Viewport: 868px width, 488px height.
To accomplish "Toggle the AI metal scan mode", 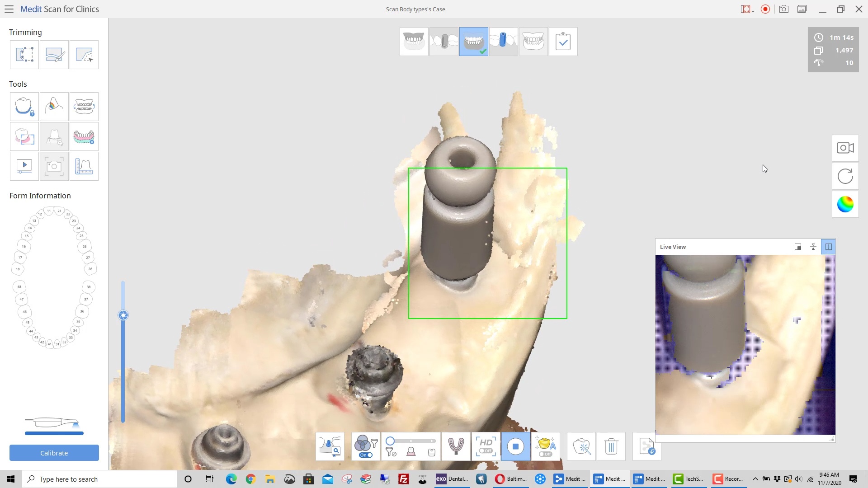I will point(546,446).
